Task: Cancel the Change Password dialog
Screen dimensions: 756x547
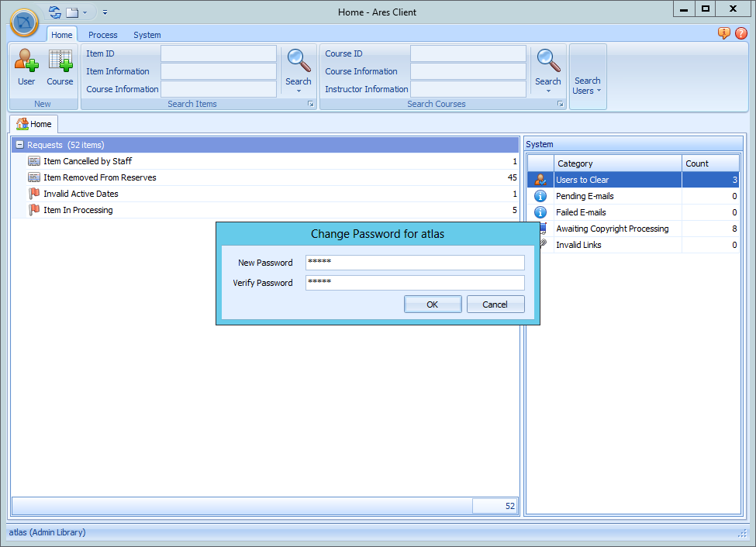Action: point(495,304)
